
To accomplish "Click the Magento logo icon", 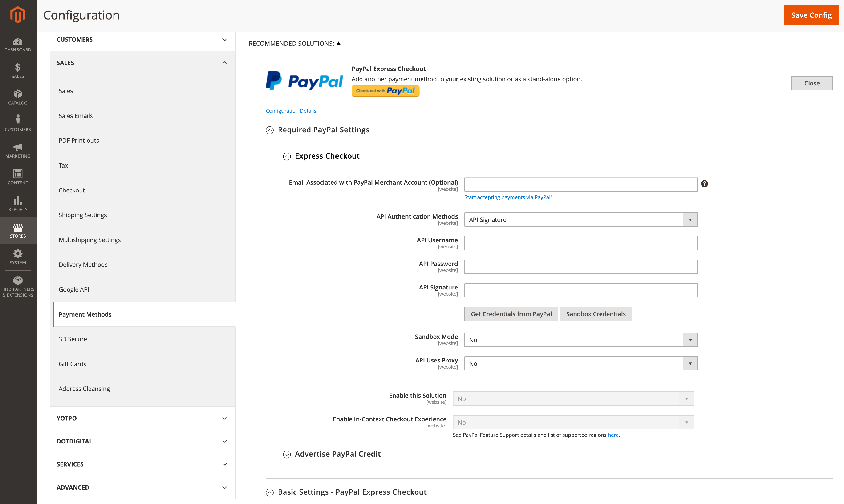I will pyautogui.click(x=18, y=15).
